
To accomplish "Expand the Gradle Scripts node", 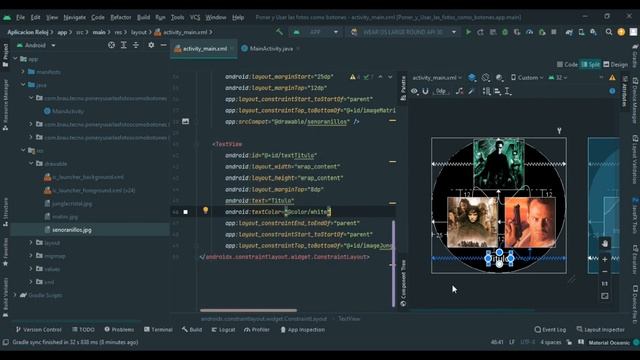I will tap(16, 295).
